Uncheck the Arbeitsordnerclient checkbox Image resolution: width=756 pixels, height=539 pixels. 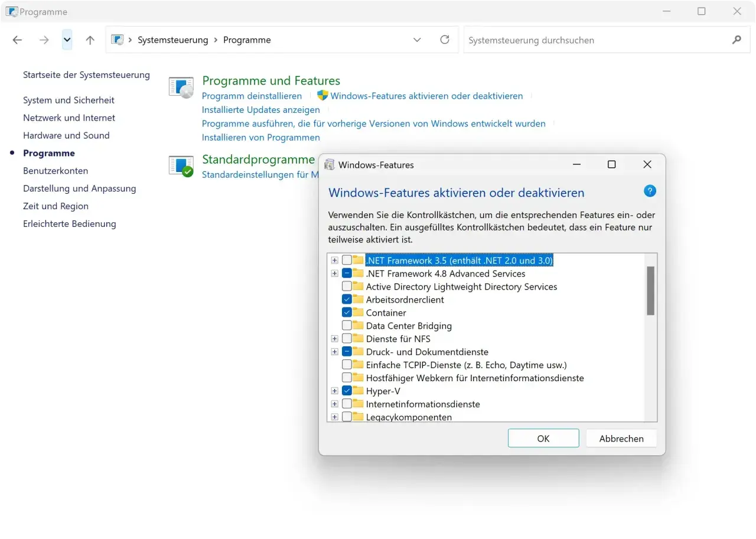point(347,300)
